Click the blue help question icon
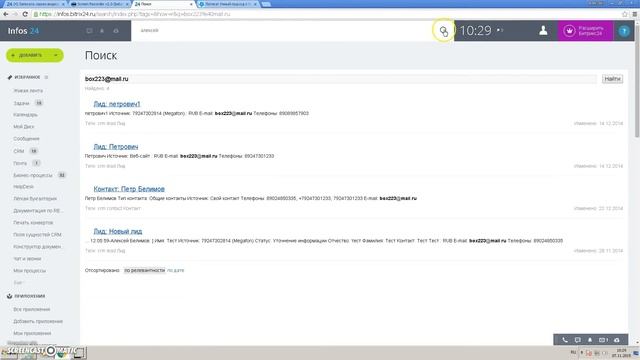Viewport: 640px width, 360px height. (624, 31)
